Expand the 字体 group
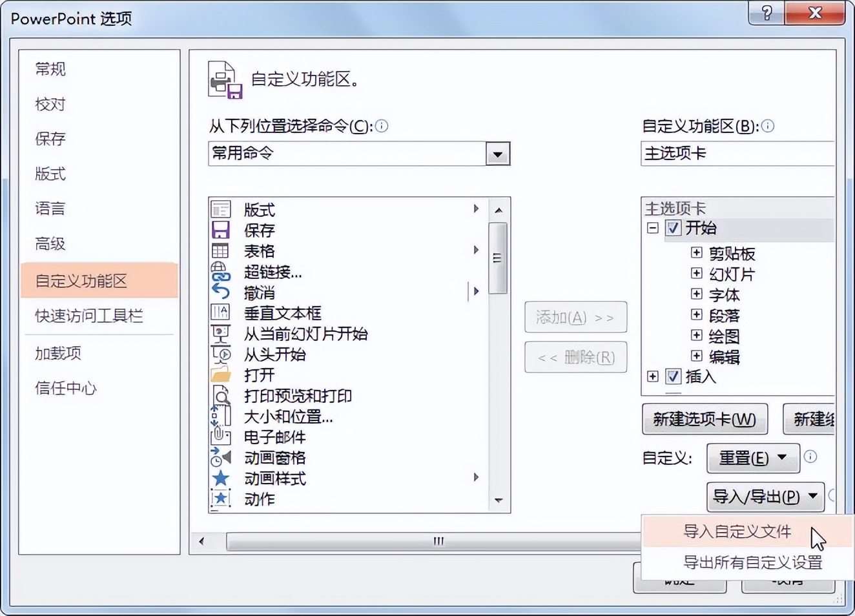Viewport: 855px width, 616px height. (697, 294)
